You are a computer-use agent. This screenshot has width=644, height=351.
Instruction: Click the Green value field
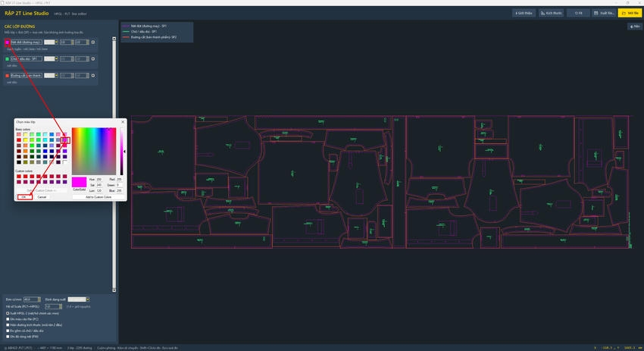[x=120, y=186]
